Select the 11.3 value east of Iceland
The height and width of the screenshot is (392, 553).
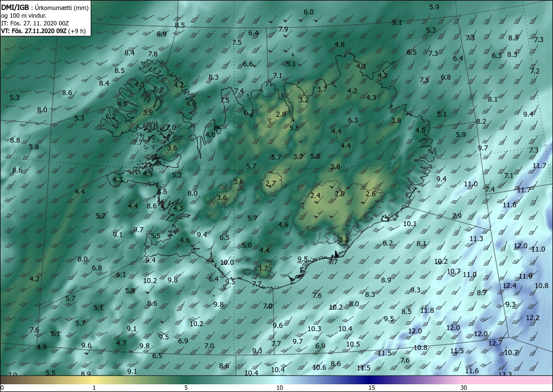pos(476,239)
